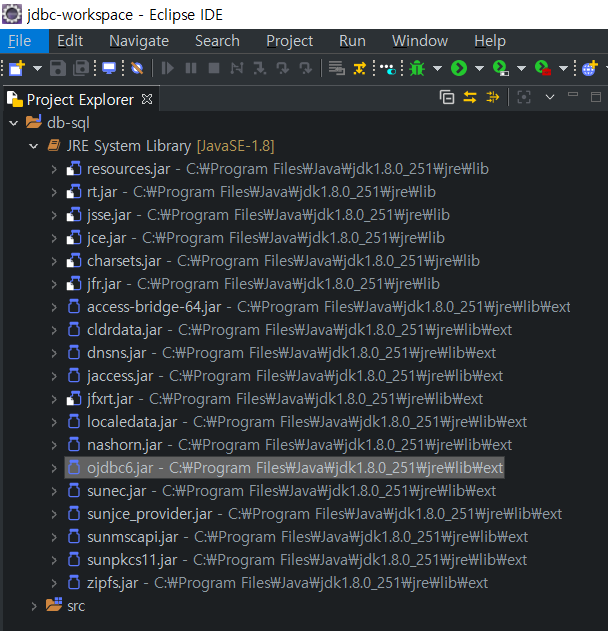Image resolution: width=608 pixels, height=631 pixels.
Task: Open the Navigate menu
Action: tap(139, 41)
